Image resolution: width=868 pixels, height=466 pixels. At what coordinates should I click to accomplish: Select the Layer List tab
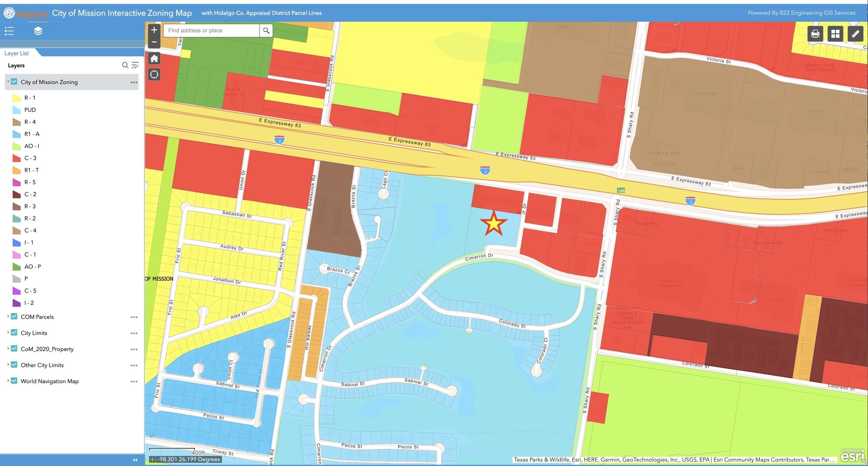(16, 53)
